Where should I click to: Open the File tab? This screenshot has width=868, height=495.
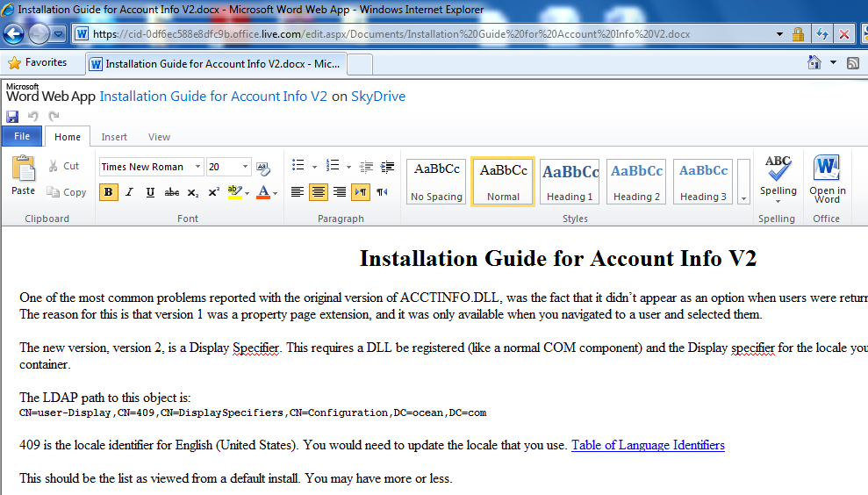click(22, 136)
